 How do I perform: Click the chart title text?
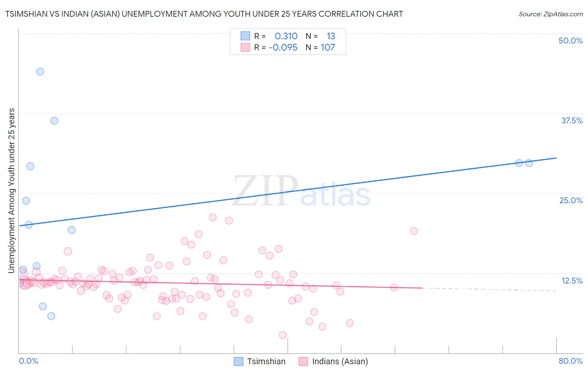[x=204, y=14]
